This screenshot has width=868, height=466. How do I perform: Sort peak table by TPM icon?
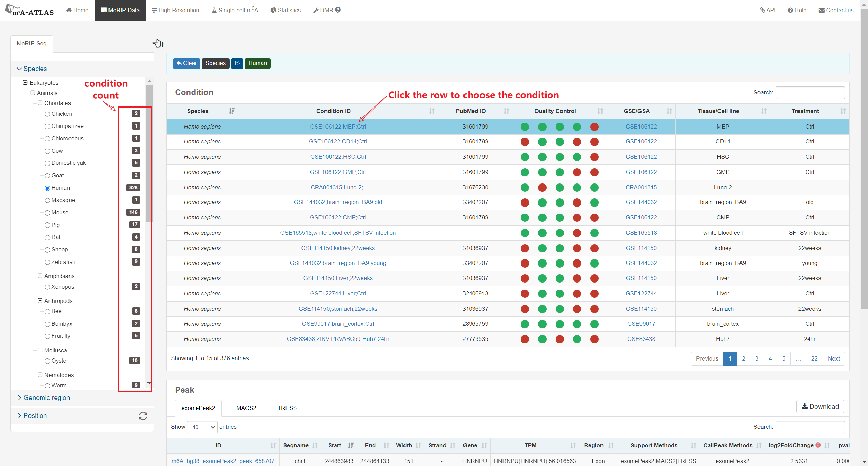tap(573, 445)
